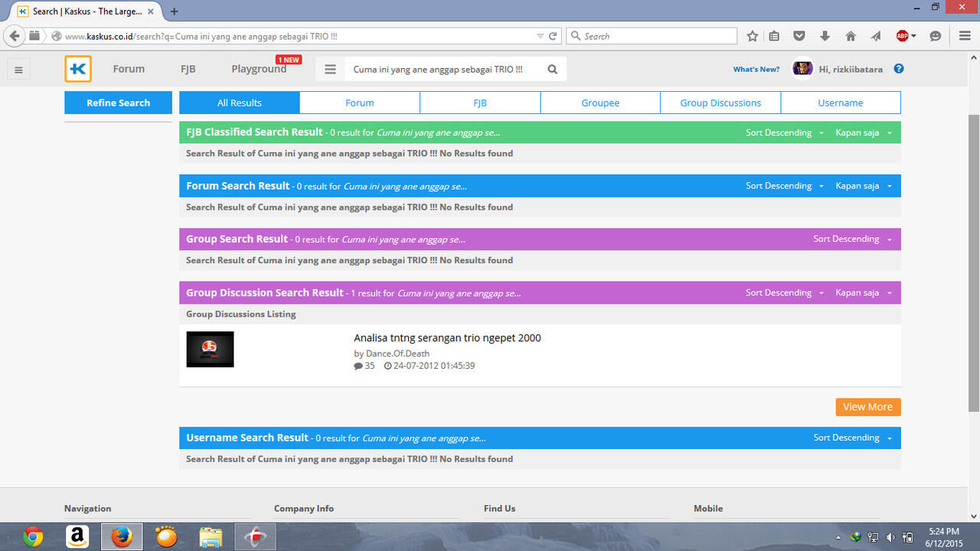
Task: Open the Adblock Plus ABP icon
Action: point(903,36)
